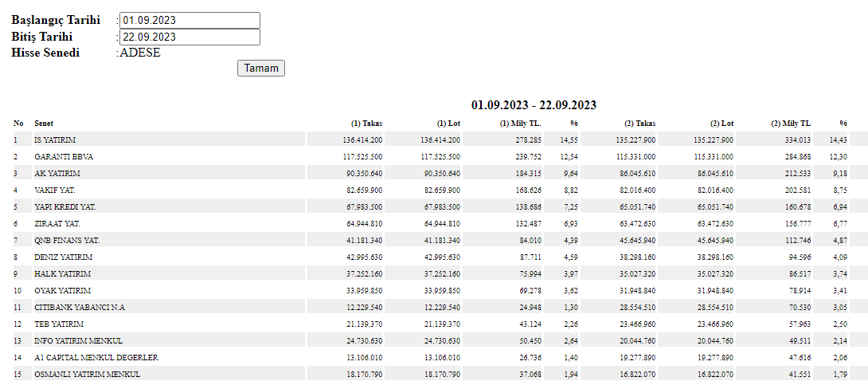868x385 pixels.
Task: Click the 239.752 value in GARANTI BBVA row
Action: pos(529,157)
